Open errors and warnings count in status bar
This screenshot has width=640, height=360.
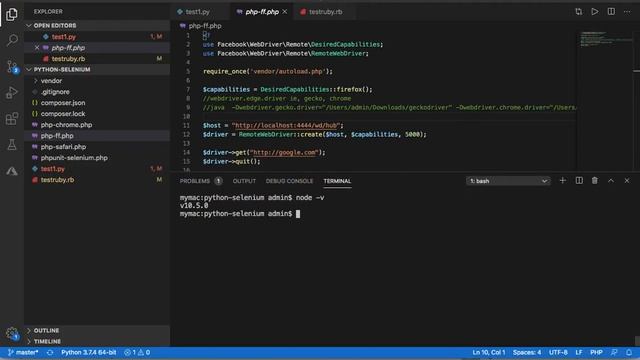[x=137, y=352]
